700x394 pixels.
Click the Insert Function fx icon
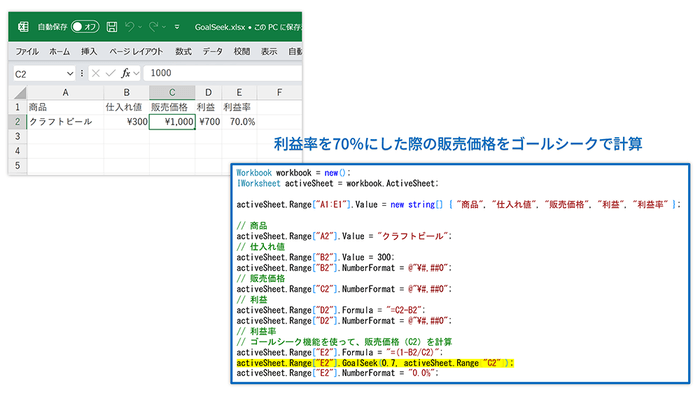pos(126,73)
